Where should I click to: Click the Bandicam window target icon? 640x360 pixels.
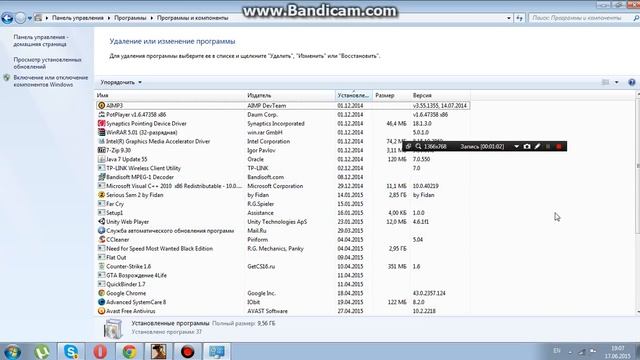(x=408, y=147)
